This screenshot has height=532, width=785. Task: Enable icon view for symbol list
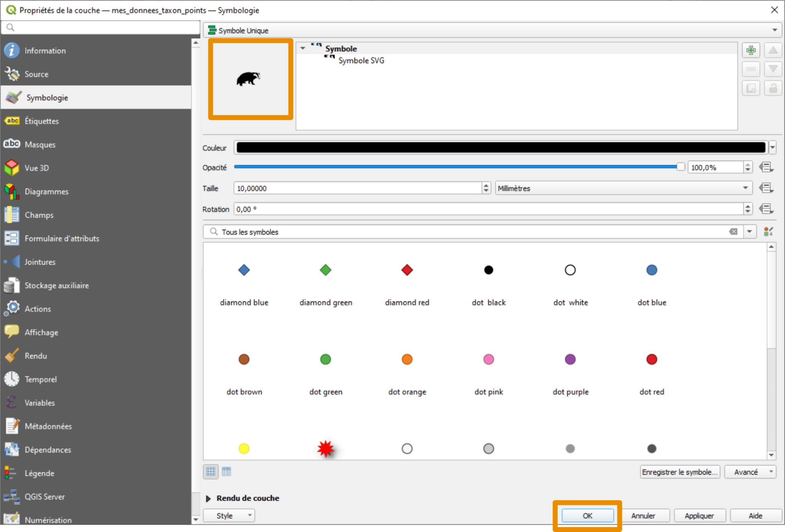210,471
